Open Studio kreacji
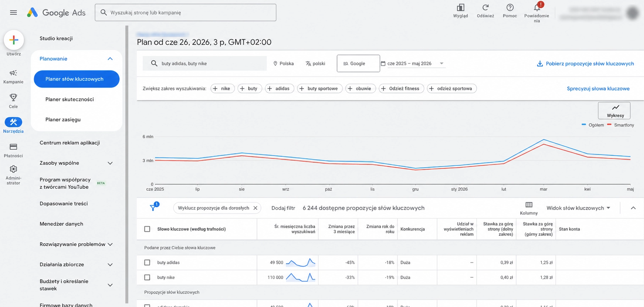This screenshot has width=644, height=307. tap(56, 38)
